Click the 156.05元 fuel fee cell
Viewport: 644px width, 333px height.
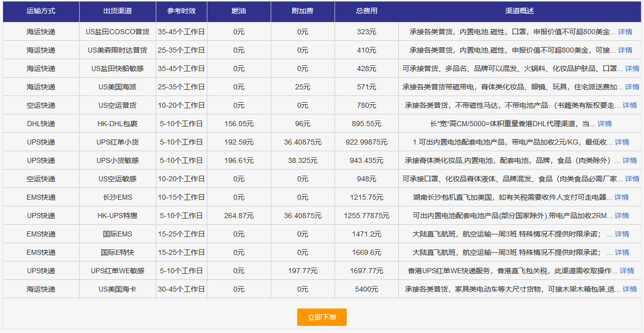point(239,124)
